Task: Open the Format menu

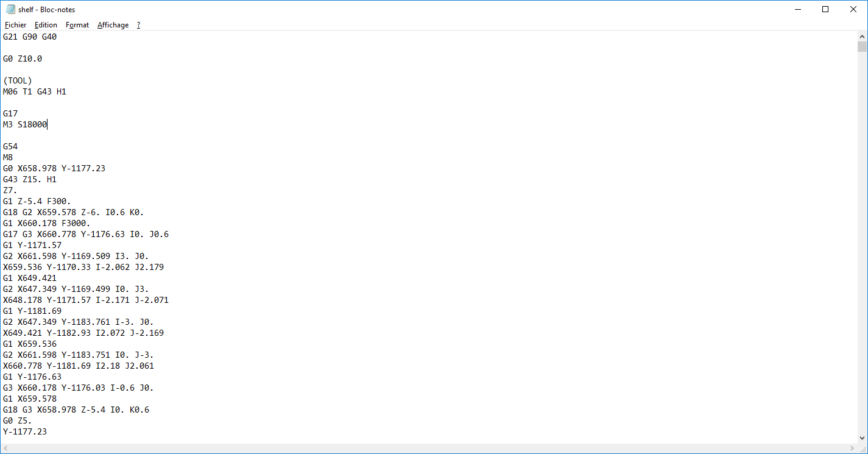Action: point(77,25)
